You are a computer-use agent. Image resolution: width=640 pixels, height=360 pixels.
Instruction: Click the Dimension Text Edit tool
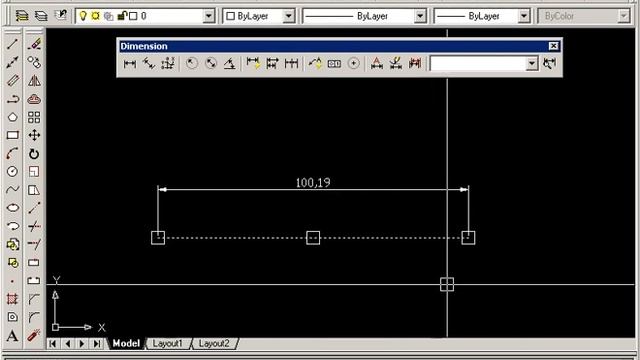[396, 64]
